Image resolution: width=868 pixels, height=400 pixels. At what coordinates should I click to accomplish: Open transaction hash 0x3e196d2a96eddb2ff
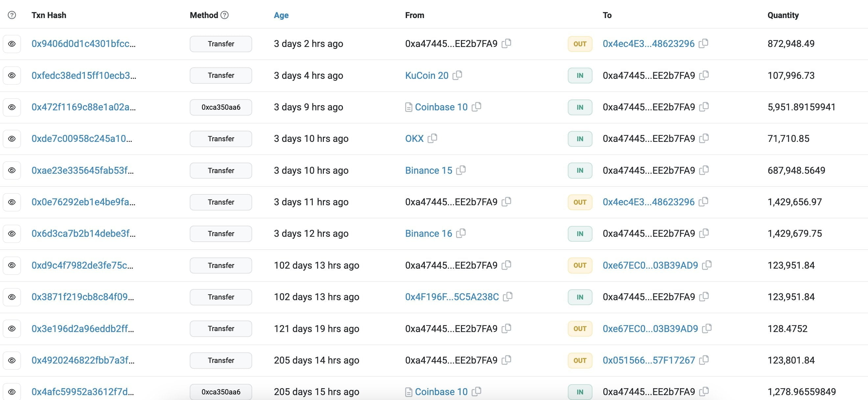83,329
